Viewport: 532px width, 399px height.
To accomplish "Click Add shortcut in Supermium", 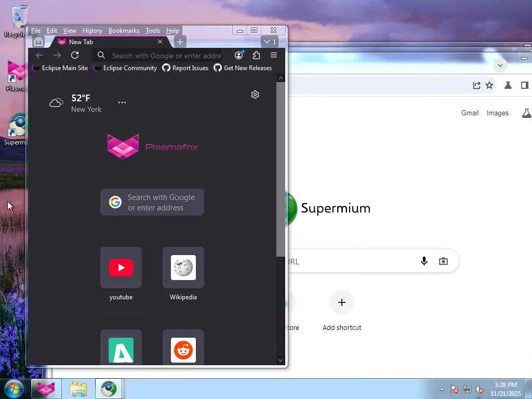I will click(x=342, y=311).
